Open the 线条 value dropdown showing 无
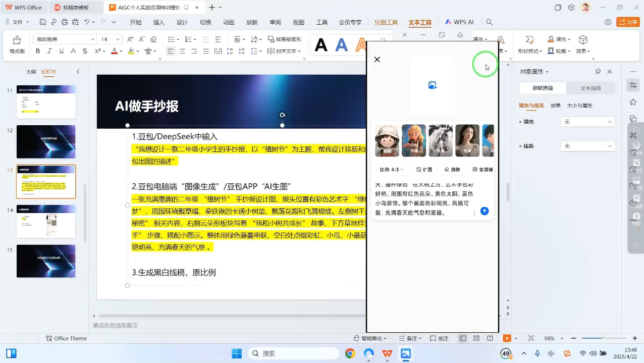This screenshot has height=363, width=644. (587, 146)
